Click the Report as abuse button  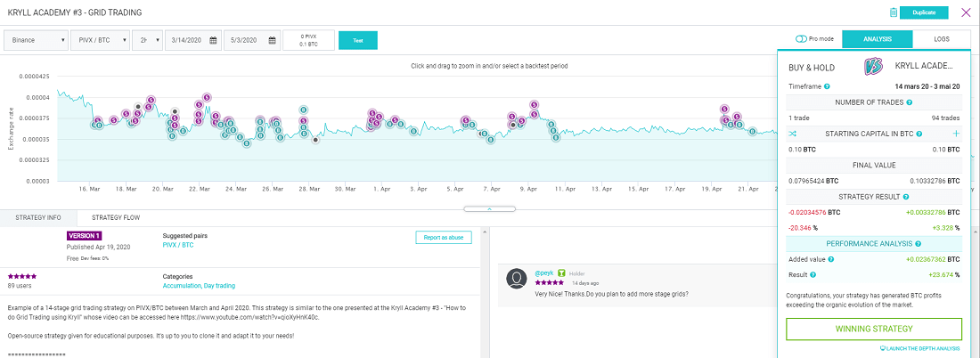(443, 238)
